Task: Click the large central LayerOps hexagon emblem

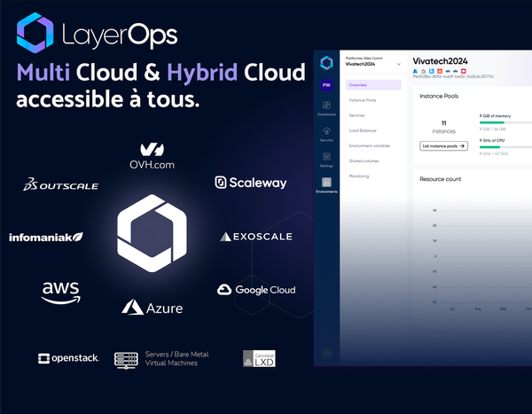Action: click(152, 233)
